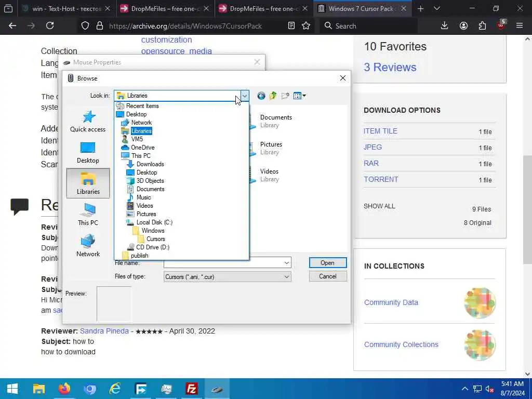Open Windows Start menu
The height and width of the screenshot is (399, 532).
[x=12, y=389]
